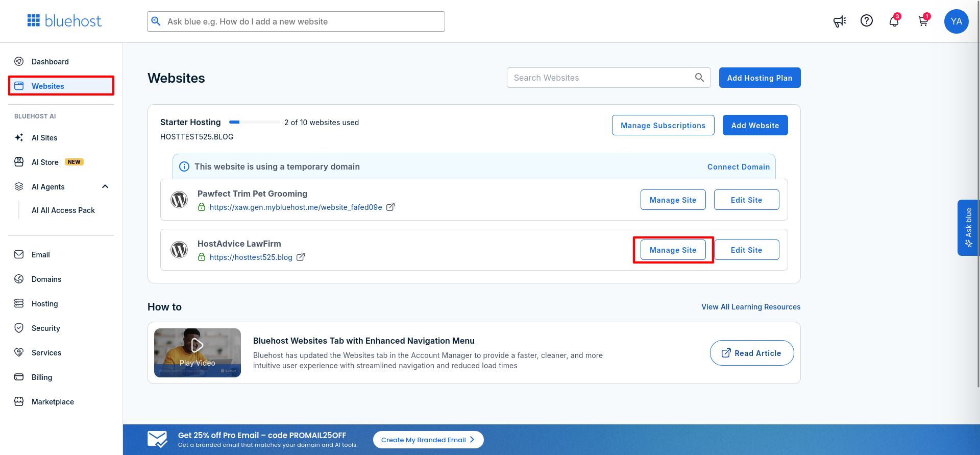Screen dimensions: 980x455
Task: Focus the Search Websites field
Action: (x=608, y=78)
